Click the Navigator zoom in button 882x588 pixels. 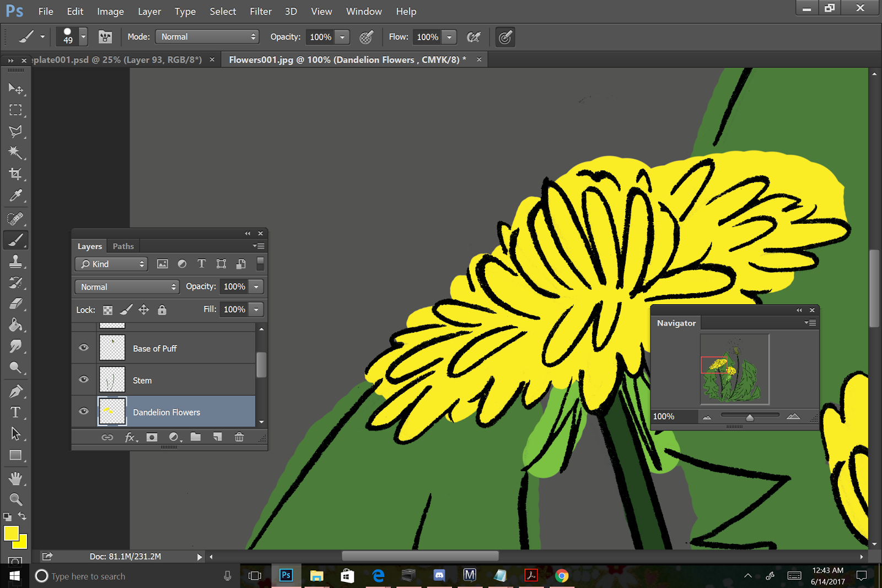[793, 417]
